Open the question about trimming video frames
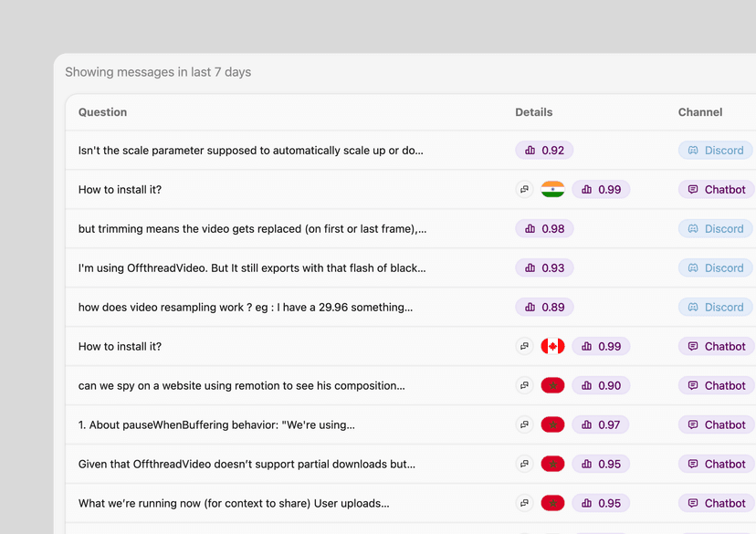Image resolution: width=756 pixels, height=534 pixels. point(253,229)
